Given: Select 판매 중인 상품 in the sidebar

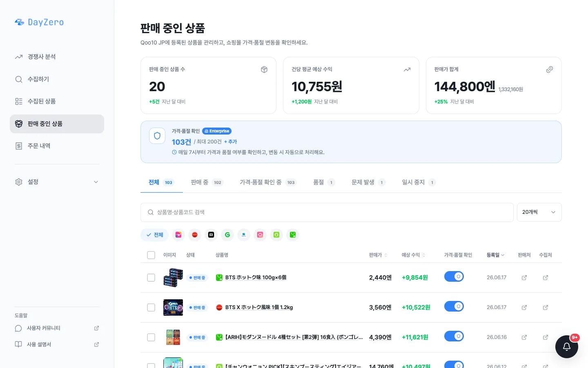Looking at the screenshot, I should click(x=57, y=124).
